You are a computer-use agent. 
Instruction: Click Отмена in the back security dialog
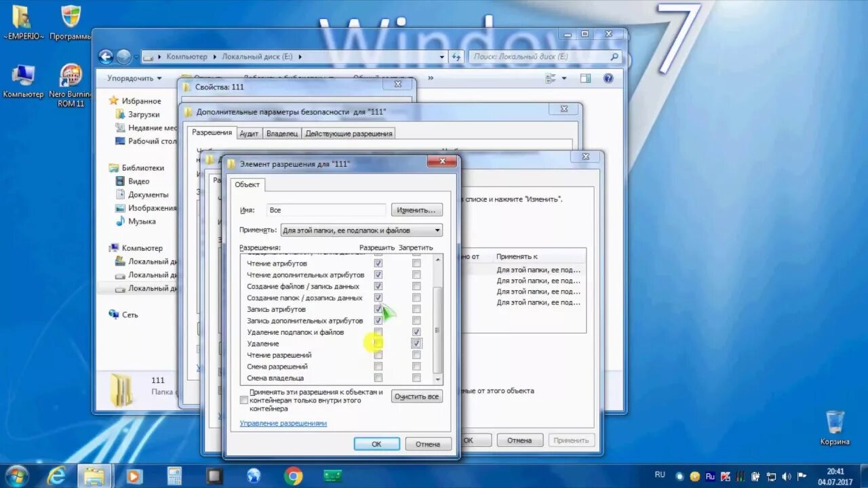click(x=519, y=440)
